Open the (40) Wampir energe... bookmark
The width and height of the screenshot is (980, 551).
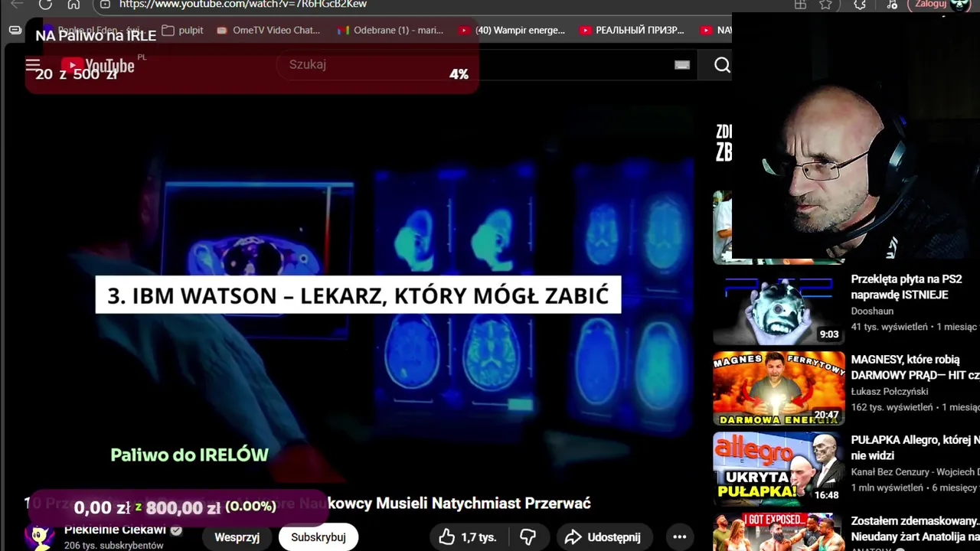[511, 30]
